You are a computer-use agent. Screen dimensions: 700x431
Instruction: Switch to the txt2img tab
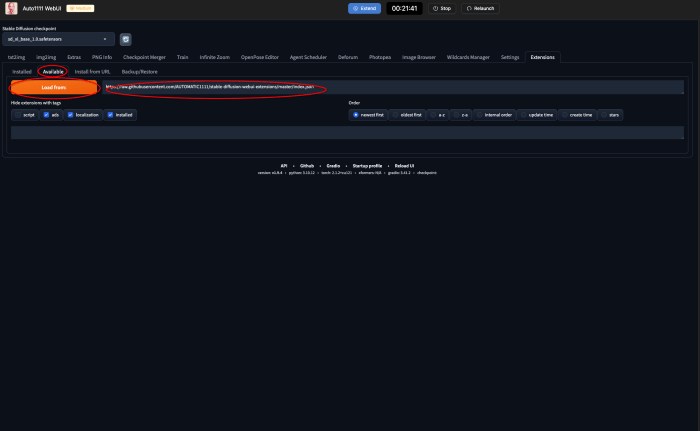coord(17,57)
